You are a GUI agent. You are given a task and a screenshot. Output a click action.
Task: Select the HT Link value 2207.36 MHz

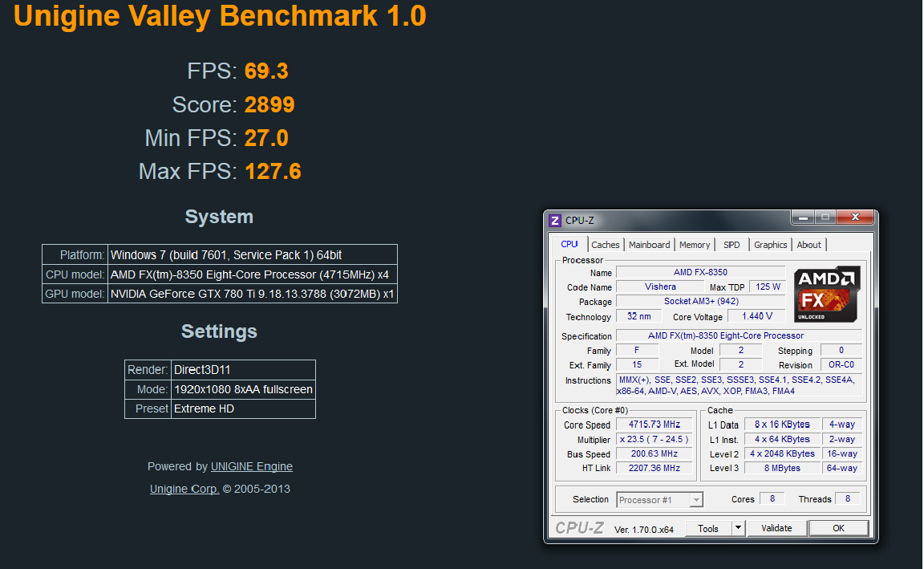[654, 468]
